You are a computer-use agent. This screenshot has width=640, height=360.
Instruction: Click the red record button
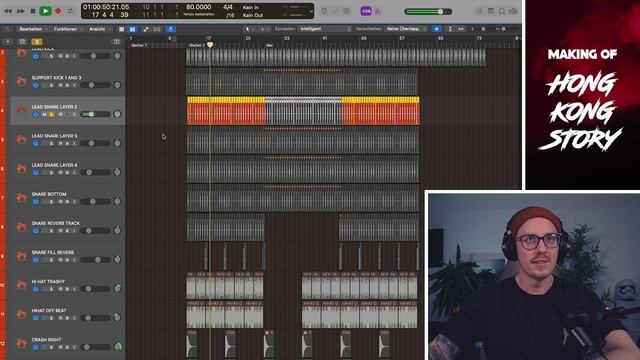coord(58,11)
